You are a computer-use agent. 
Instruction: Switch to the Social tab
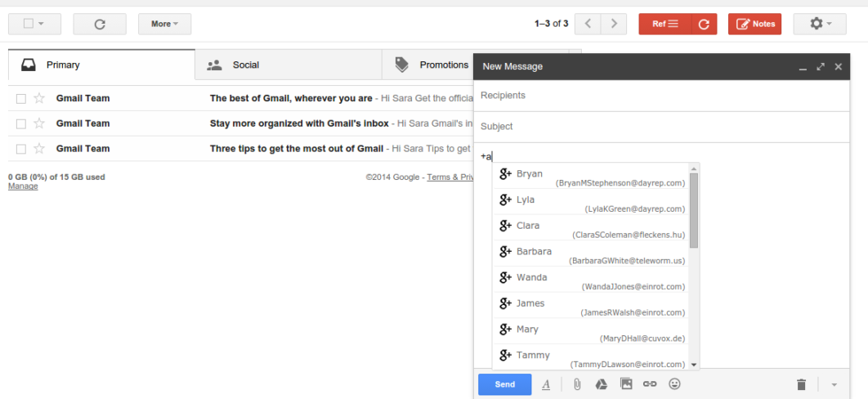(x=245, y=65)
